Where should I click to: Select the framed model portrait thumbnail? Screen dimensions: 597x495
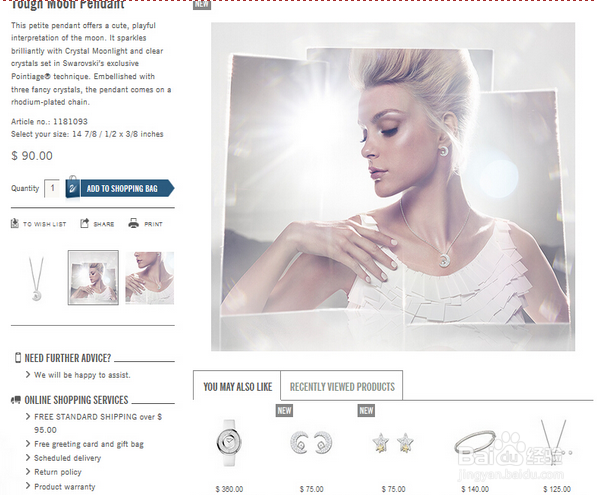(93, 278)
